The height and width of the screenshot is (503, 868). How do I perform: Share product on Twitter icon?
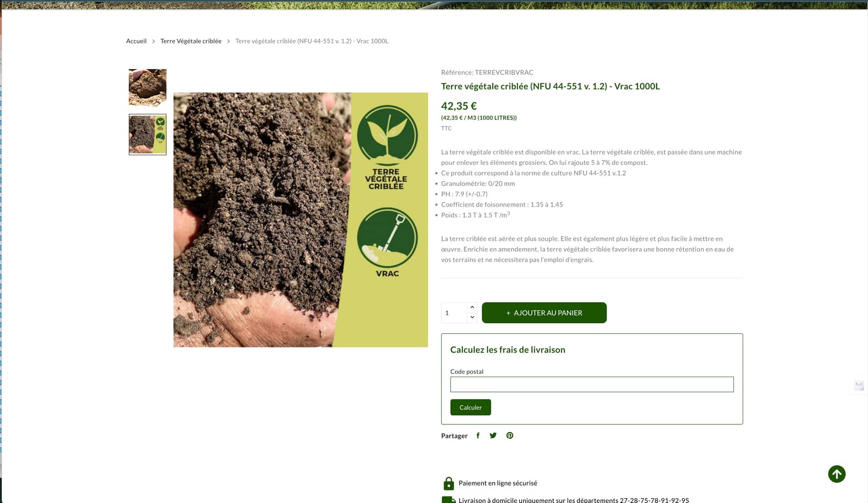pyautogui.click(x=493, y=435)
